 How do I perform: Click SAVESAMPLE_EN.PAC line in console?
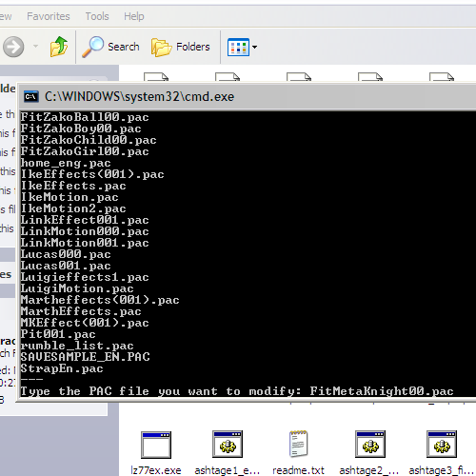click(85, 357)
